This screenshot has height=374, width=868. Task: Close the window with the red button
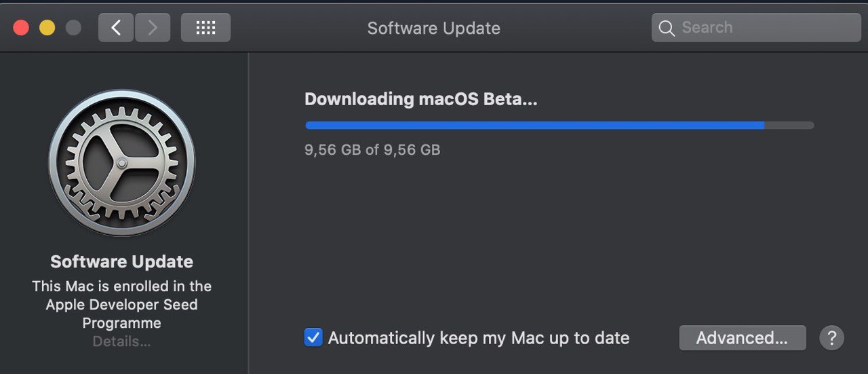coord(22,28)
